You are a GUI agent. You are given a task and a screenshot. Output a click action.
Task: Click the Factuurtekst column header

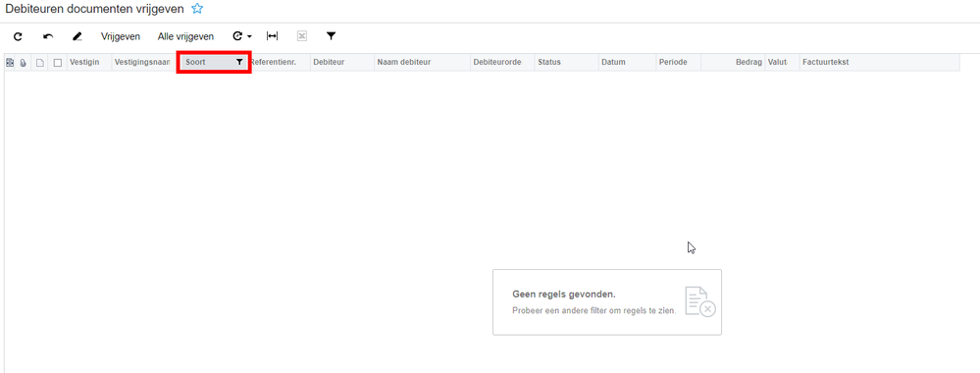click(x=879, y=63)
